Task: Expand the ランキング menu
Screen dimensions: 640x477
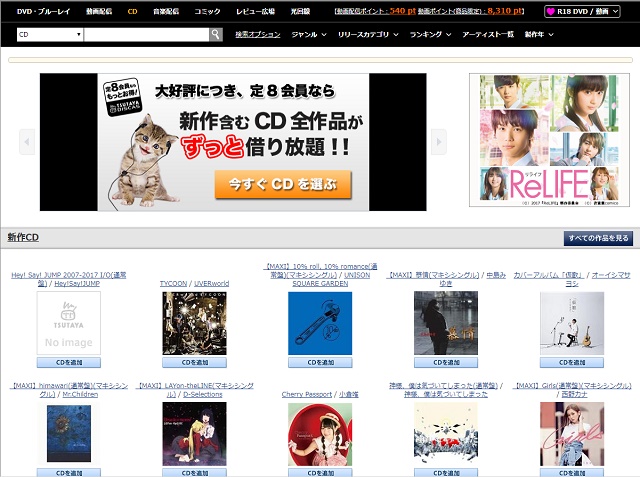Action: 430,35
